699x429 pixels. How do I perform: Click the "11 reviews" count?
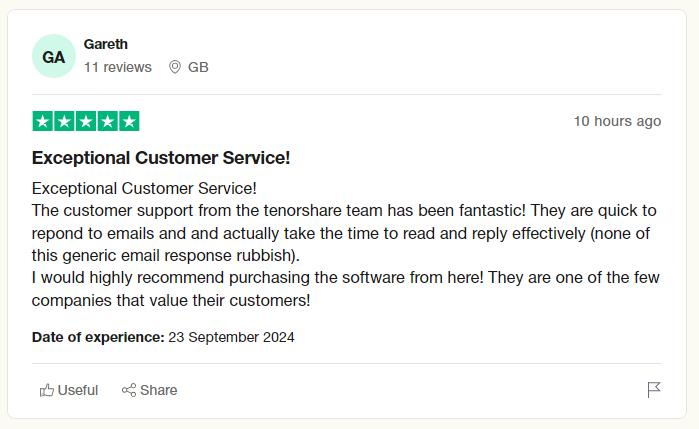pos(118,67)
